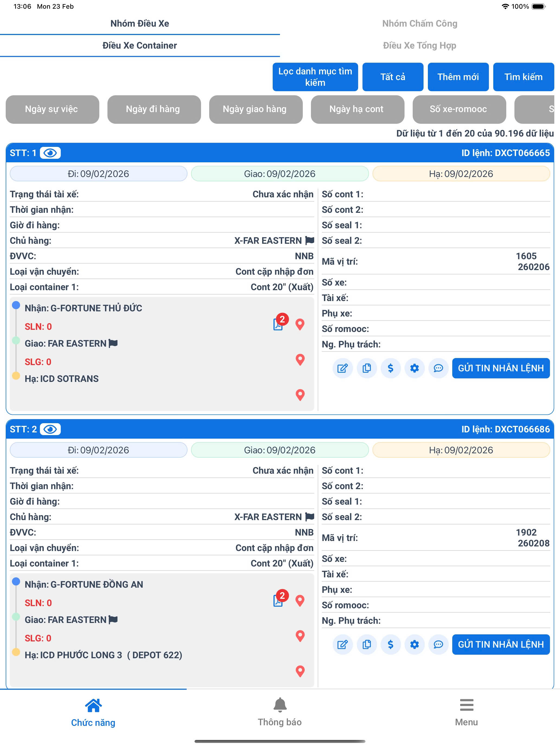This screenshot has width=560, height=747.
Task: Open Số xe-romooc filter
Action: [459, 109]
